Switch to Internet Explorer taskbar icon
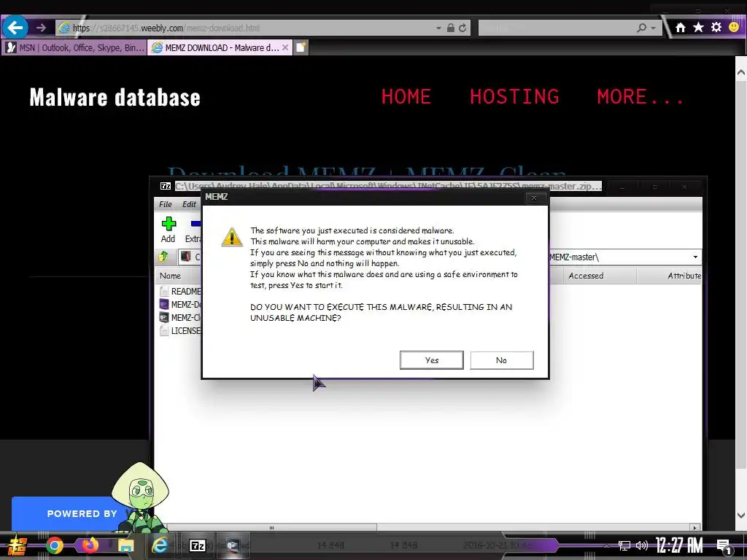This screenshot has height=560, width=747. (160, 545)
